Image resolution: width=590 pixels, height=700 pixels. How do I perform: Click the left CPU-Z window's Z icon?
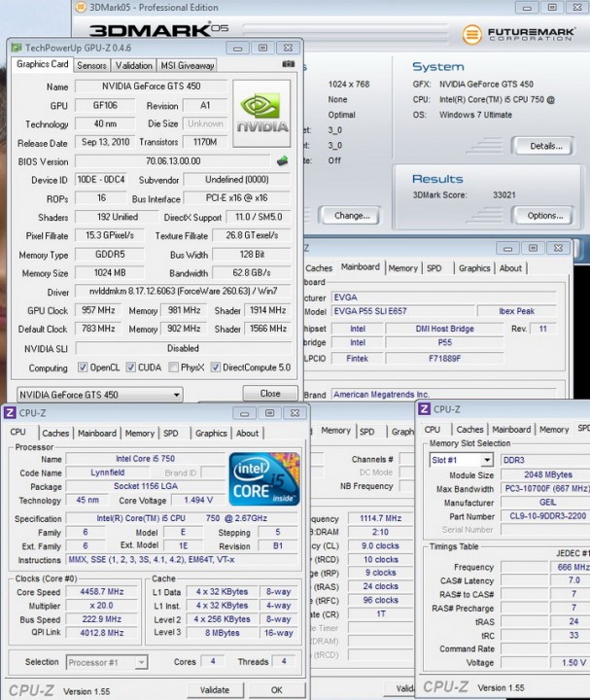pos(10,413)
